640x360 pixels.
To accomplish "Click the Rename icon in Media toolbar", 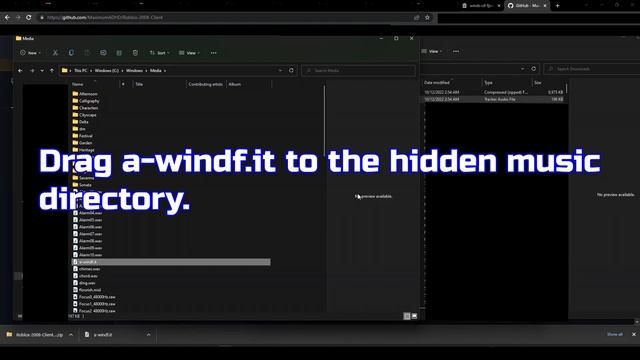I will (x=103, y=53).
